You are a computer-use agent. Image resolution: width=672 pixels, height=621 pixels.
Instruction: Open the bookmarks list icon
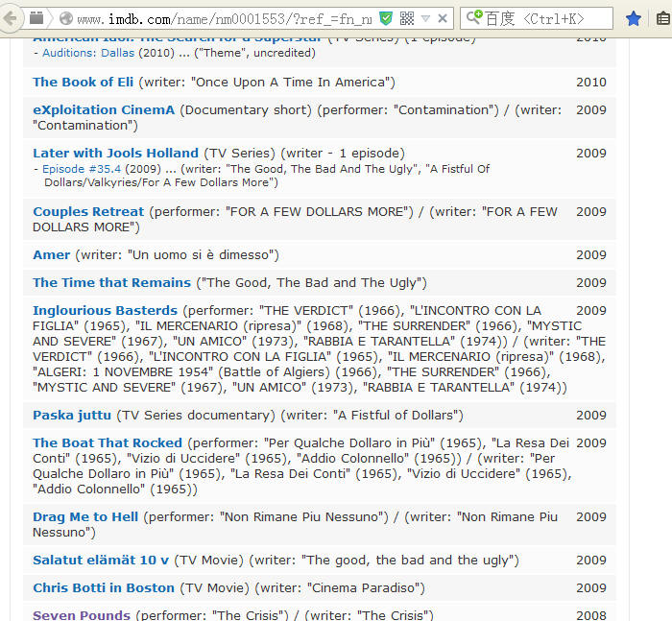tap(663, 18)
